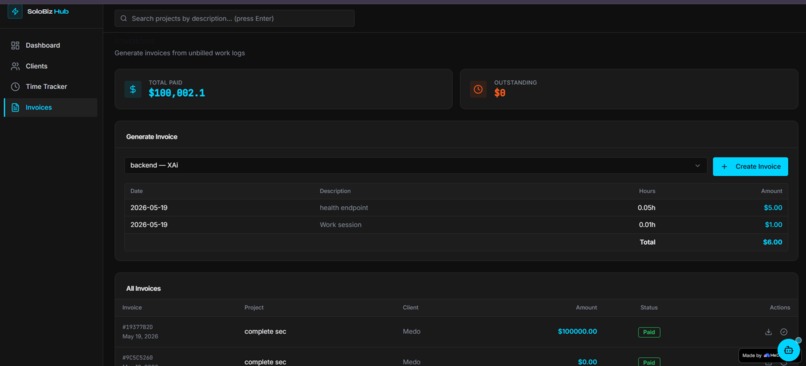Click the Paid badge on the $0.00 invoice
This screenshot has width=806, height=366.
coord(649,362)
